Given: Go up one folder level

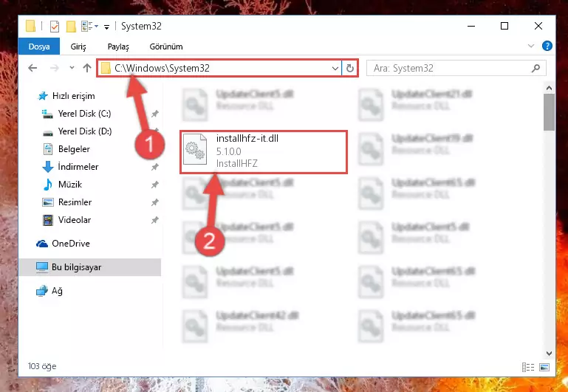Looking at the screenshot, I should 87,68.
